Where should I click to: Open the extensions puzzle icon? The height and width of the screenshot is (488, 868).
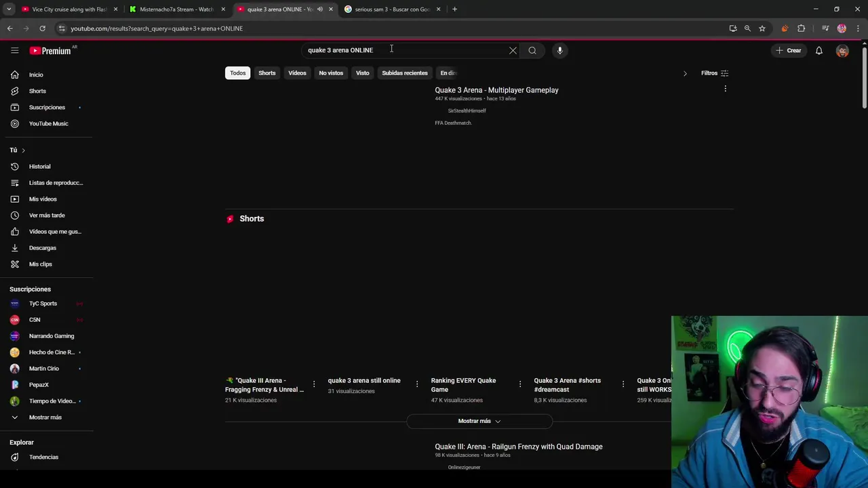pos(801,28)
